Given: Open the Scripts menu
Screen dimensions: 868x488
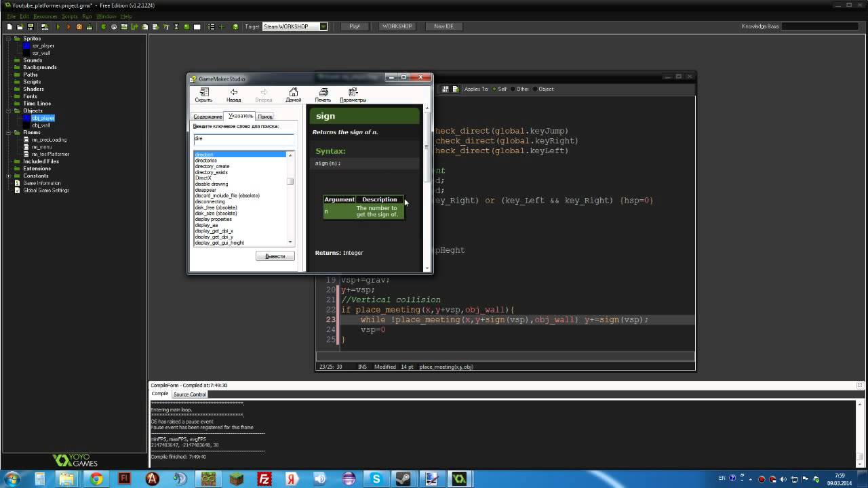Looking at the screenshot, I should pos(69,16).
